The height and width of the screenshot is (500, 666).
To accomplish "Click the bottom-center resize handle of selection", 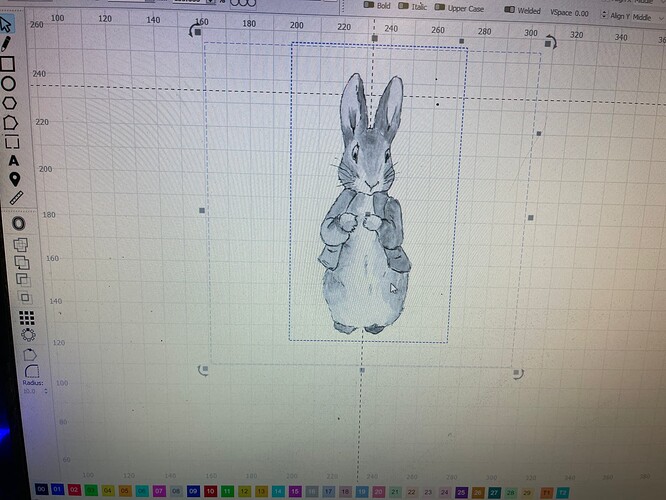I will (362, 370).
